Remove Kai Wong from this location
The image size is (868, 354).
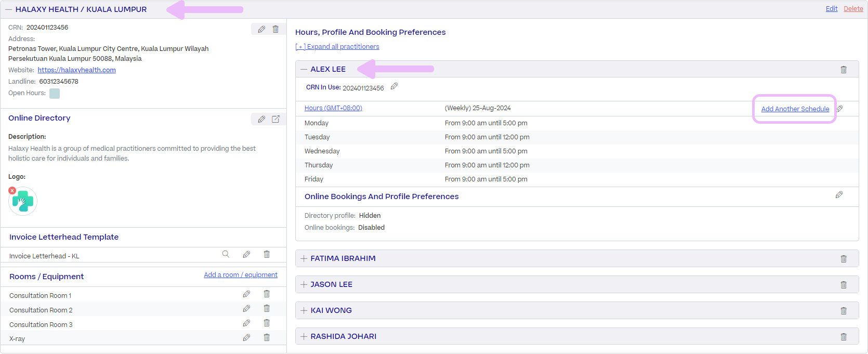(x=844, y=311)
